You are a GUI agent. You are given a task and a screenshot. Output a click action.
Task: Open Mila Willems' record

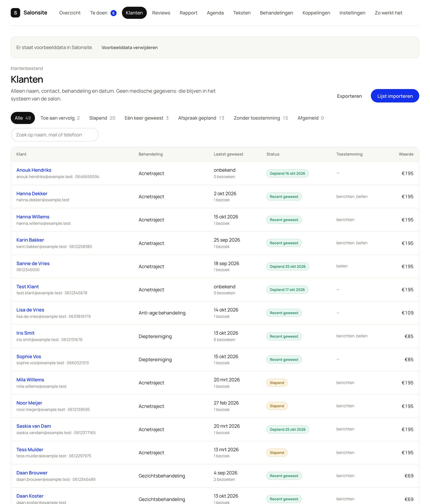pyautogui.click(x=30, y=380)
